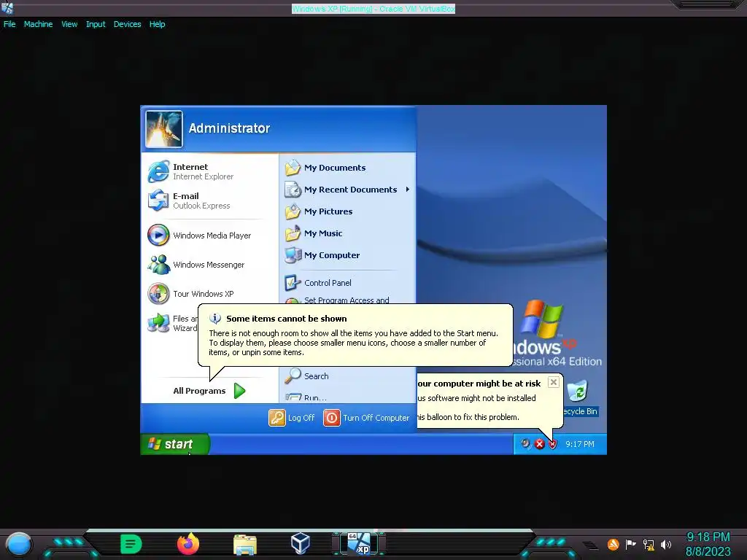Select running XP VM taskbar button
The image size is (747, 560).
[359, 543]
